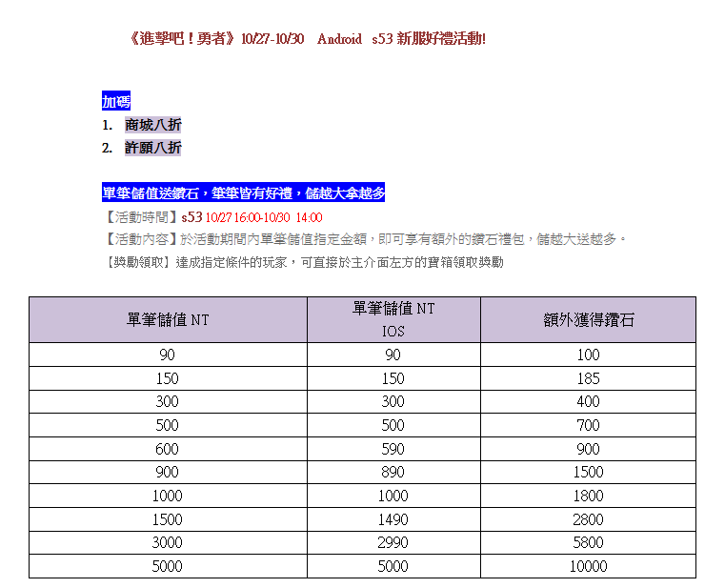Click the bonus diamond value 700
This screenshot has height=588, width=725.
[x=588, y=425]
